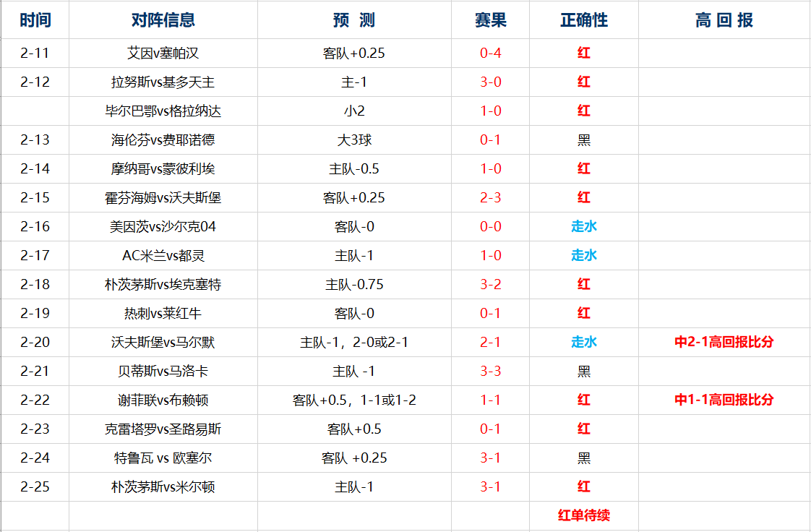
Task: Click the 黑 cell in 2-21 row
Action: pyautogui.click(x=584, y=372)
